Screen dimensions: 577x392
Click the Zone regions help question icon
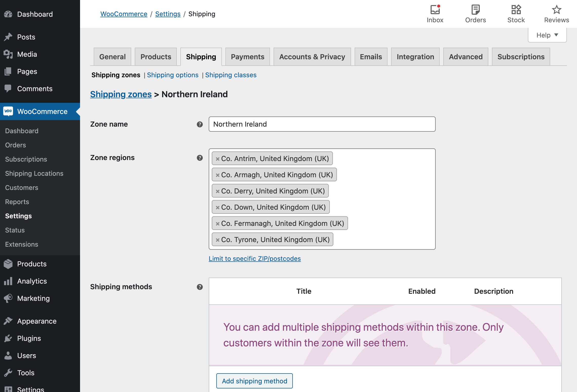tap(200, 158)
